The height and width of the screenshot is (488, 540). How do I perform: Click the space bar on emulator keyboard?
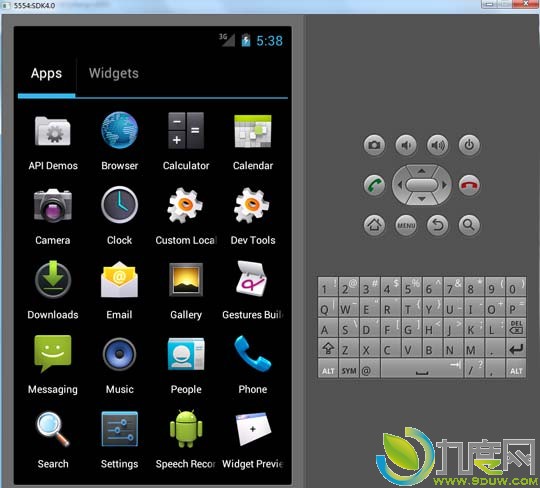coord(422,369)
